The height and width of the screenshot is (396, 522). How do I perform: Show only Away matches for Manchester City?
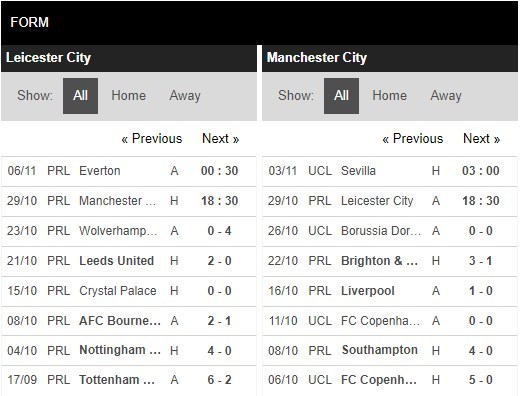(446, 96)
